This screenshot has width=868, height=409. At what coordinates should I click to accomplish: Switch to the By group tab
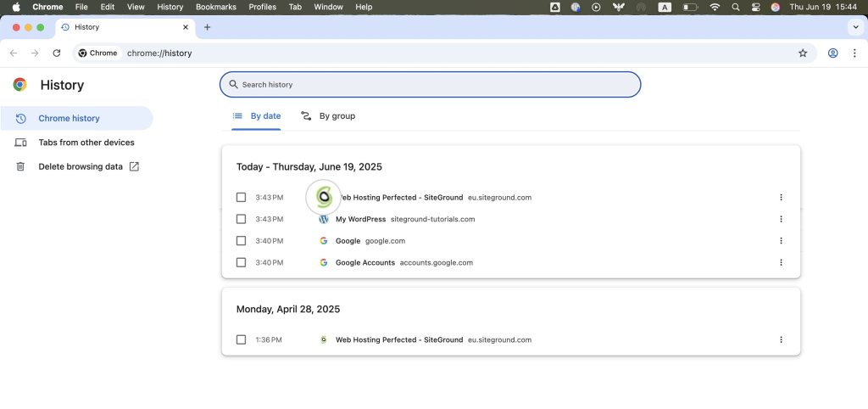(328, 116)
